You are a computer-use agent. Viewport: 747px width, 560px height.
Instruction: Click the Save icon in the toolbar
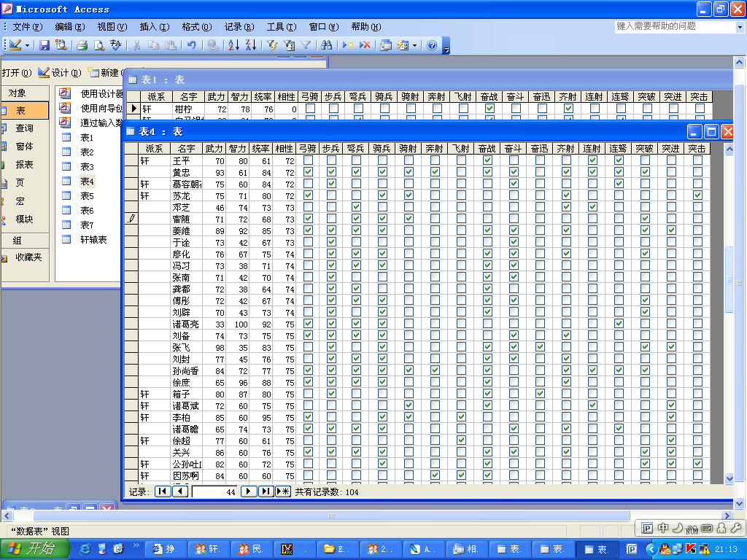(44, 45)
